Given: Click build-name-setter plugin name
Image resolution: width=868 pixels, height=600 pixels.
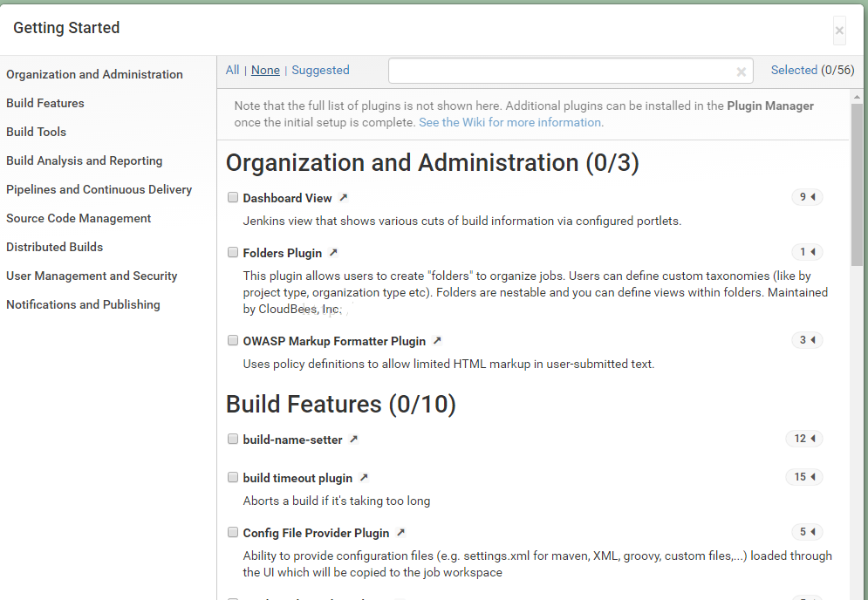Looking at the screenshot, I should click(293, 440).
